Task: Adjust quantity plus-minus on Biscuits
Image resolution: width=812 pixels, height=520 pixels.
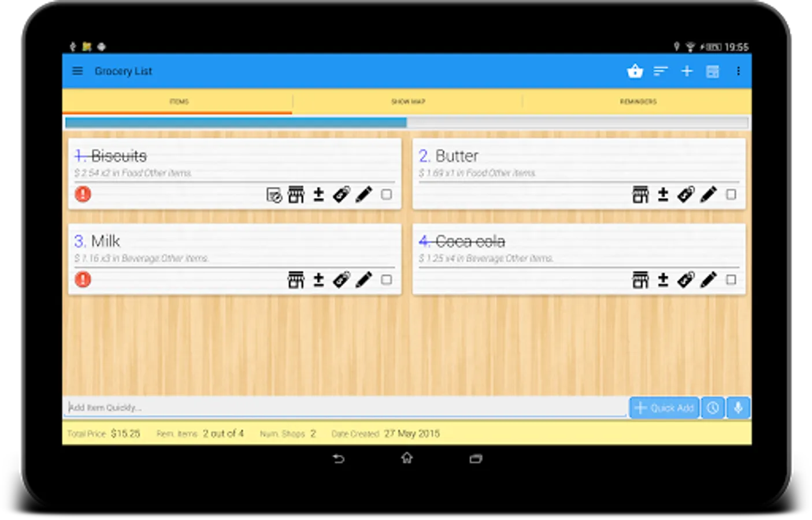Action: 318,195
